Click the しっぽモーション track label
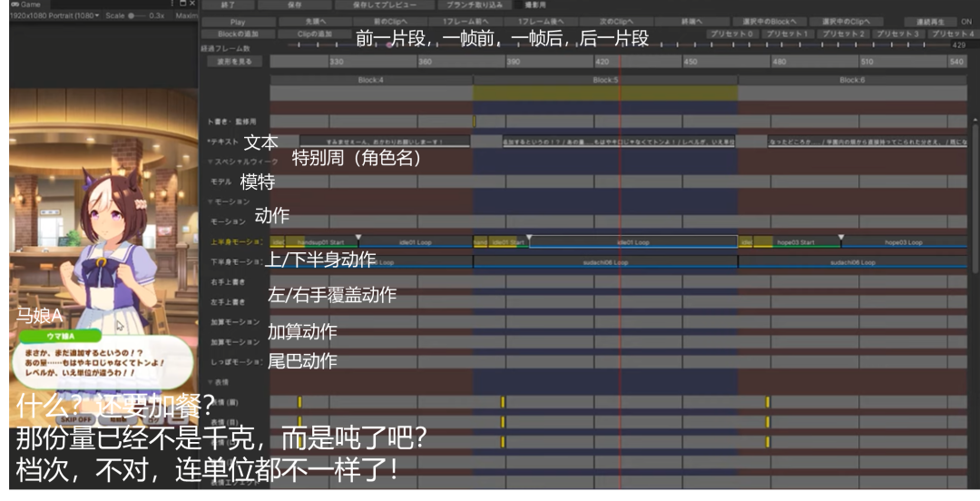The height and width of the screenshot is (501, 980). click(x=236, y=362)
